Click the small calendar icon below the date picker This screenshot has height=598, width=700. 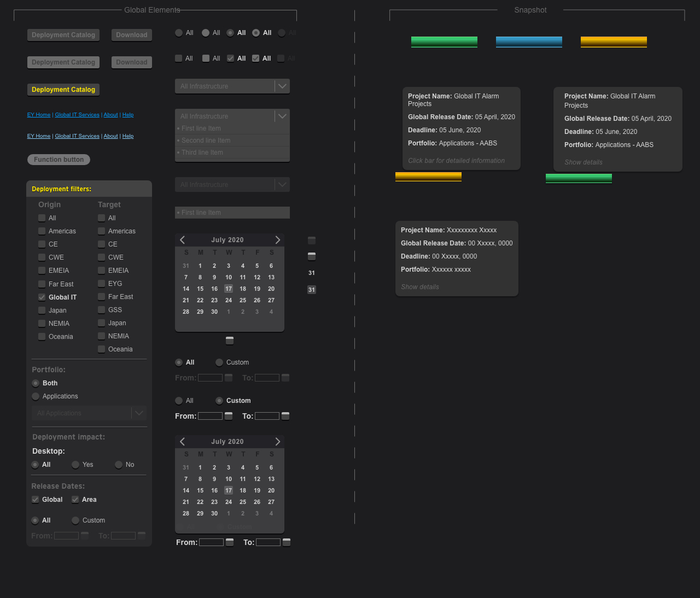(229, 340)
